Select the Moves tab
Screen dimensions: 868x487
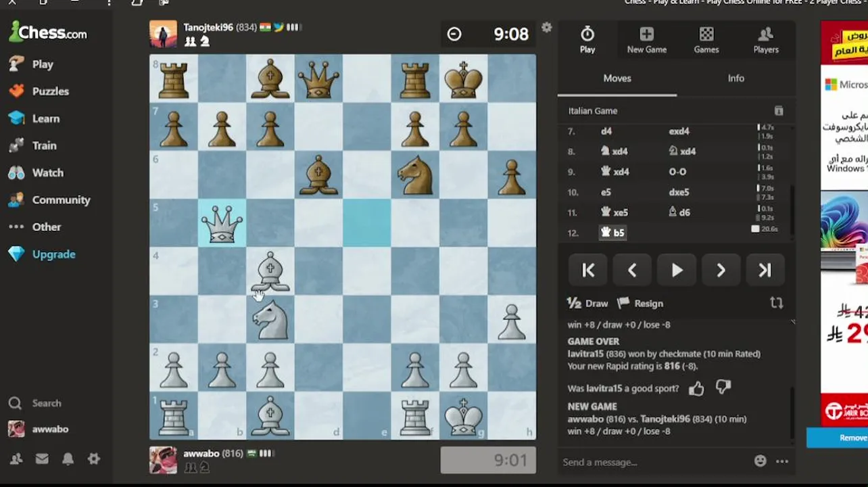[x=617, y=78]
